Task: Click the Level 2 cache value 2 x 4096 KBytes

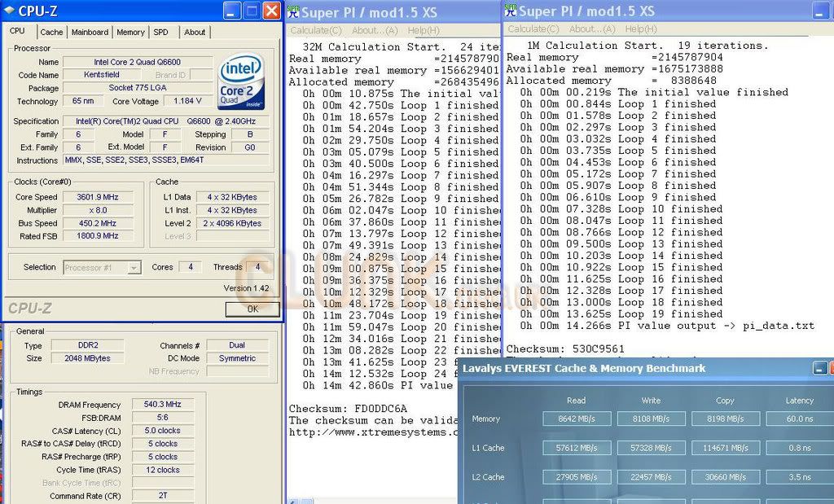Action: pyautogui.click(x=232, y=223)
